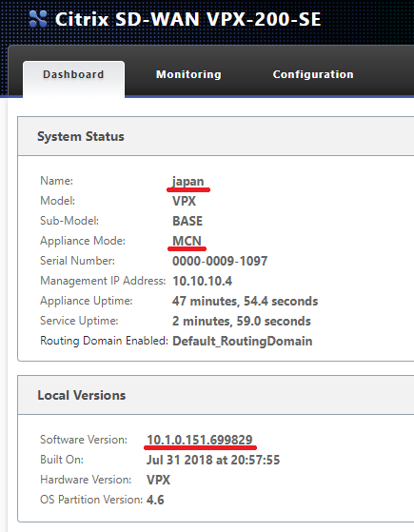This screenshot has width=414, height=532.
Task: Select the OS Partition Version 4.6
Action: click(155, 500)
